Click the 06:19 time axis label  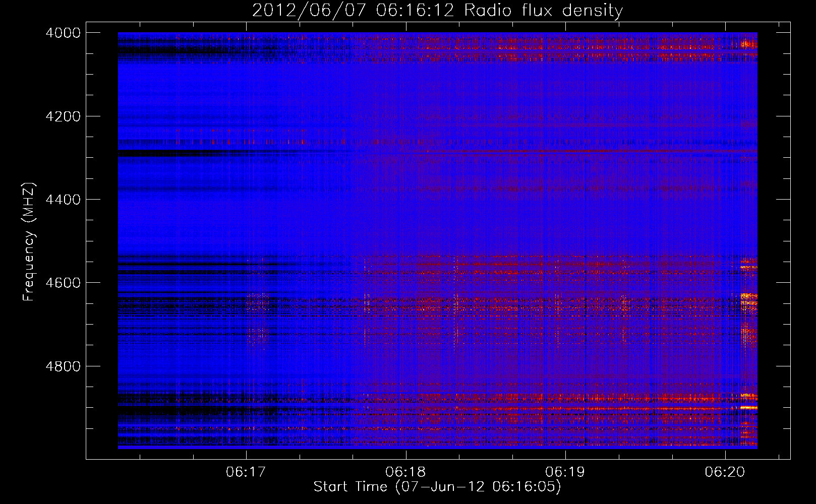click(x=565, y=472)
